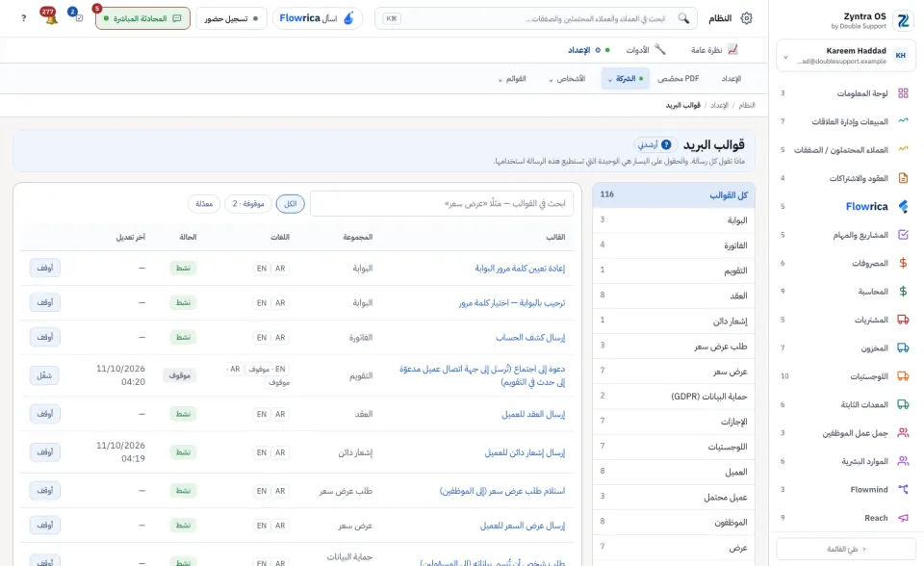
Task: Open the الإعداد sub-tab in secondary bar
Action: click(731, 78)
